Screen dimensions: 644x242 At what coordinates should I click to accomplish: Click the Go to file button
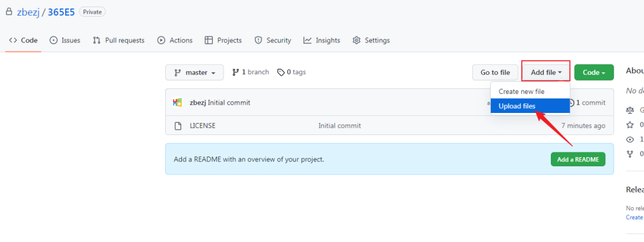point(496,72)
